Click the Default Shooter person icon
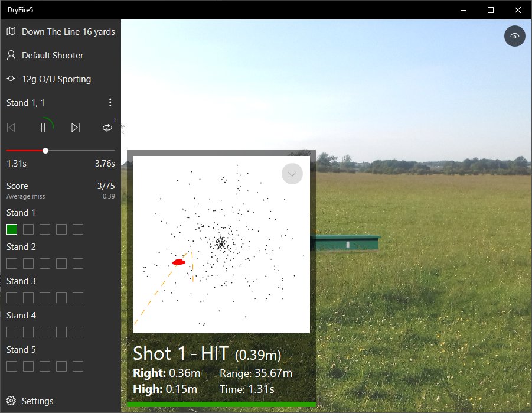Screen dimensions: 532x413 click(x=11, y=56)
